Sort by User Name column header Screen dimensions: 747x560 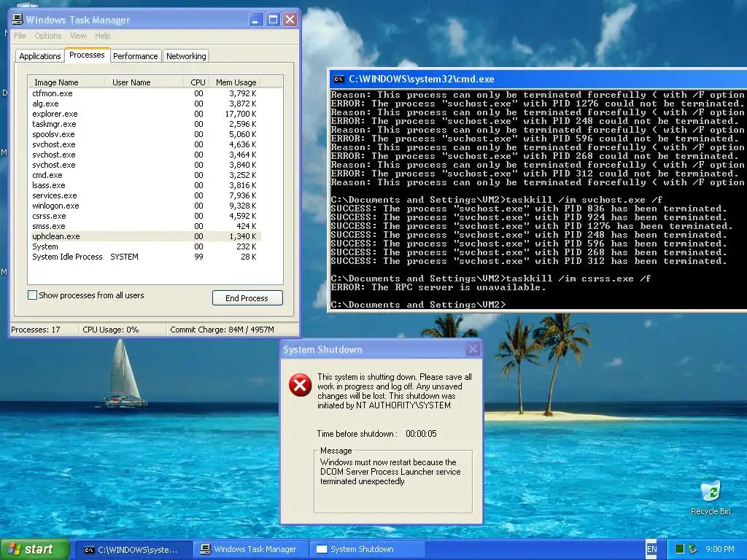[x=144, y=82]
